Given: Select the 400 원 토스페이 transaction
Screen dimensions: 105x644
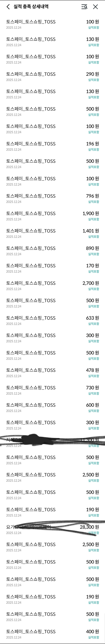Looking at the screenshot, I should tap(52, 634).
